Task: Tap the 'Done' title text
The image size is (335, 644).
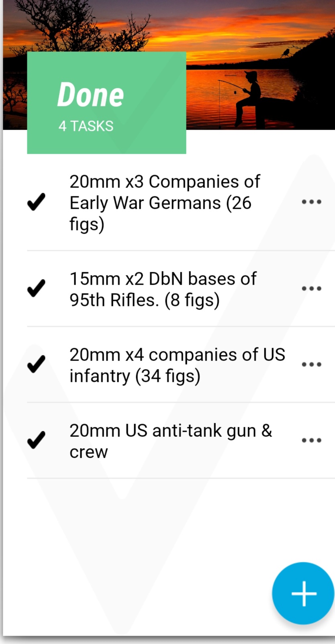Action: point(91,95)
